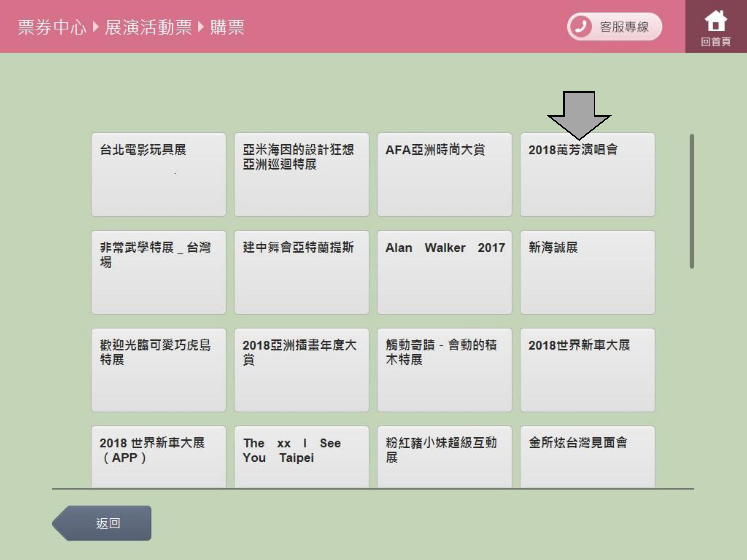
Task: Choose 歡迎光臨可愛巧虎島特展 tile
Action: pos(158,370)
